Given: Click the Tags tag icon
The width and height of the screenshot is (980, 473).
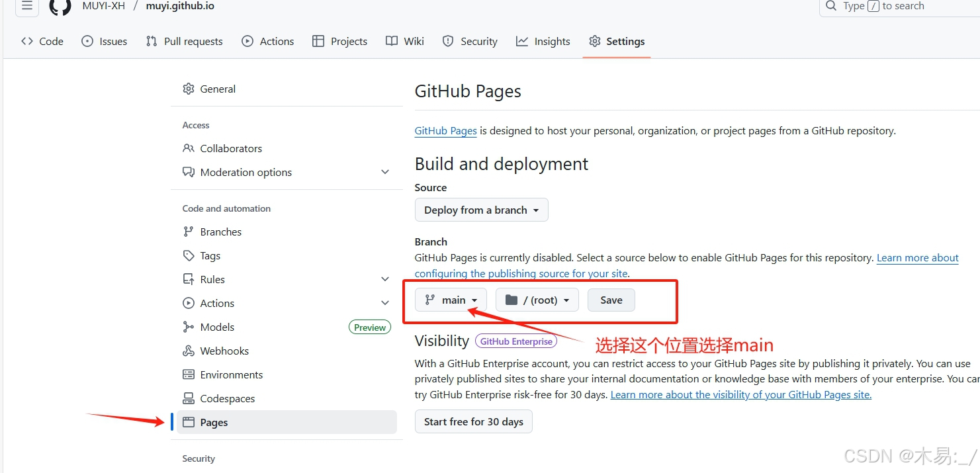Looking at the screenshot, I should [189, 255].
